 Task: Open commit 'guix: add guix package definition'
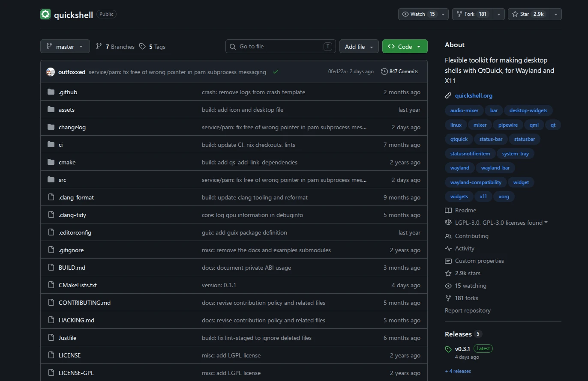(244, 232)
